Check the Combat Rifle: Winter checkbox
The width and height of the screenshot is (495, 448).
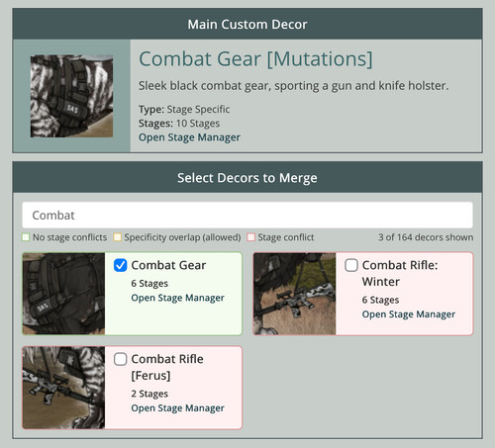click(351, 265)
